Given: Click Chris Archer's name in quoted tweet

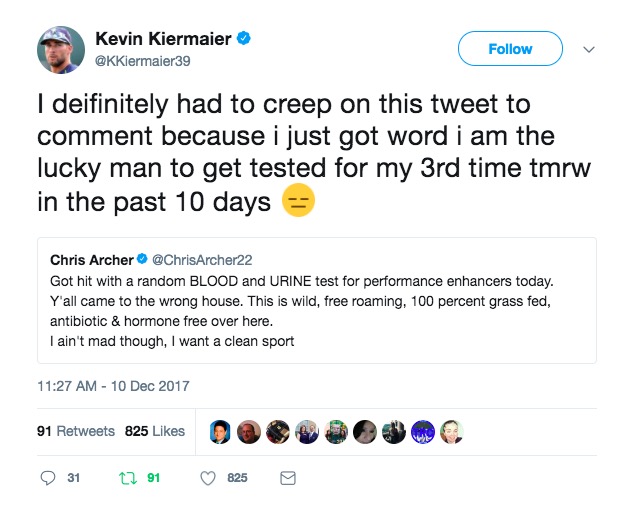Looking at the screenshot, I should pyautogui.click(x=91, y=260).
